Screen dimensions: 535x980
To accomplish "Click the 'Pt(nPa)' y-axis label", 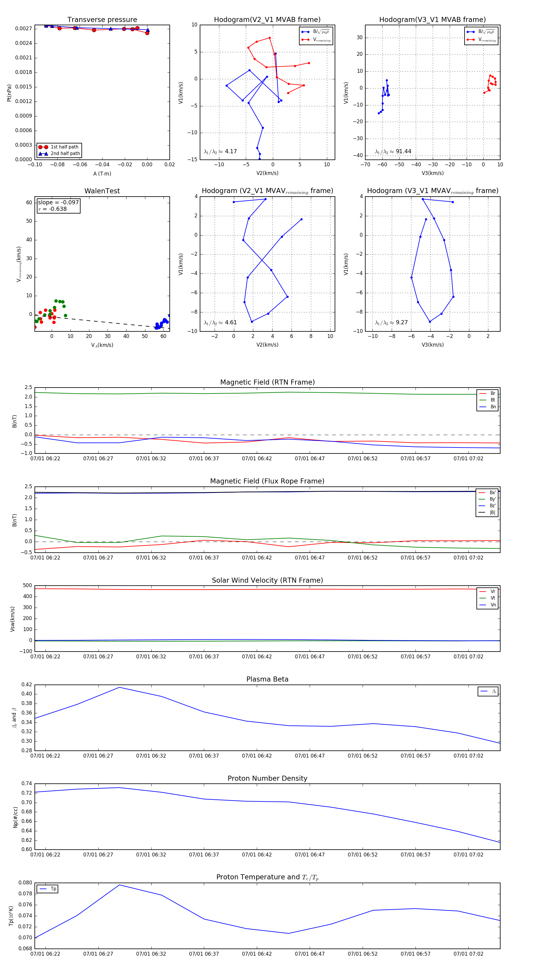I will tap(9, 93).
